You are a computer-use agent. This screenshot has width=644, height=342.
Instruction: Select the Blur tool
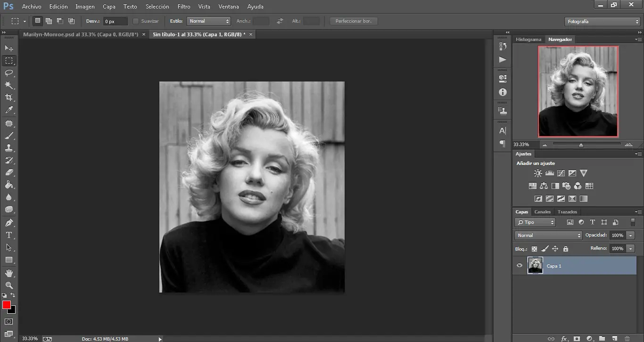[x=9, y=197]
